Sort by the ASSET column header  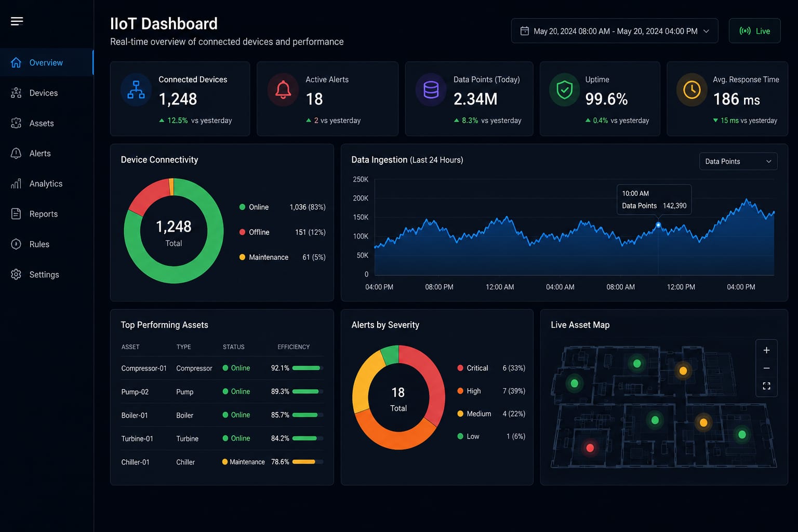[x=130, y=347]
